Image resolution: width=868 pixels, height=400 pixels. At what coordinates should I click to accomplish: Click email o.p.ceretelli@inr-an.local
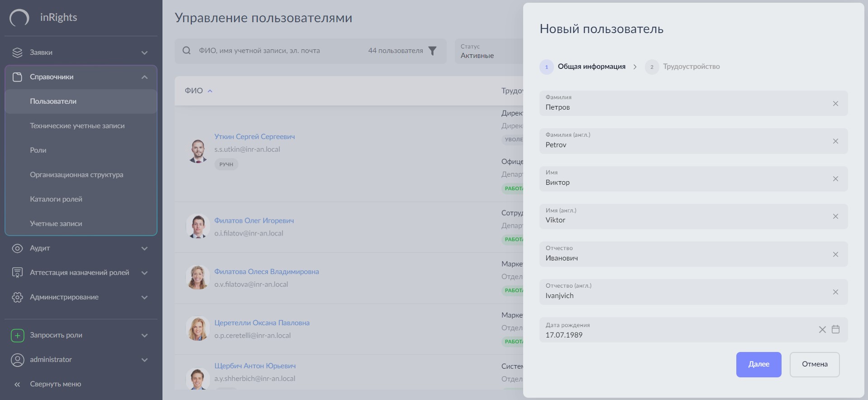point(253,336)
